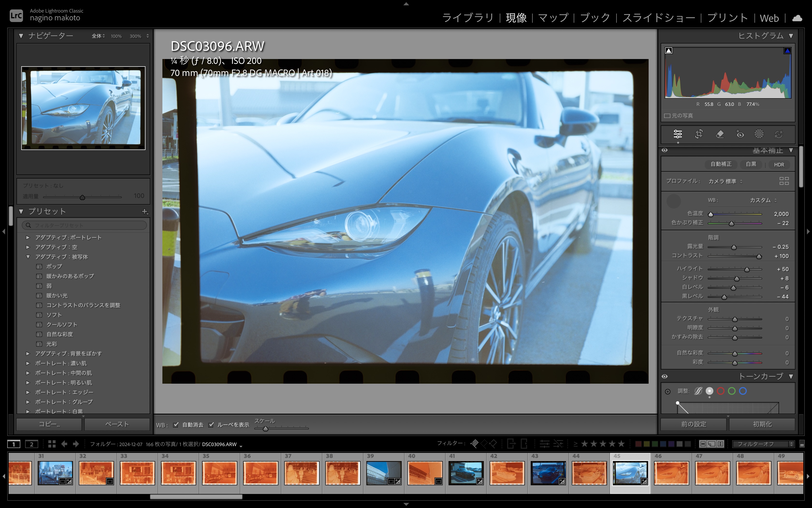Enable HDR editing mode
This screenshot has width=812, height=508.
tap(779, 165)
